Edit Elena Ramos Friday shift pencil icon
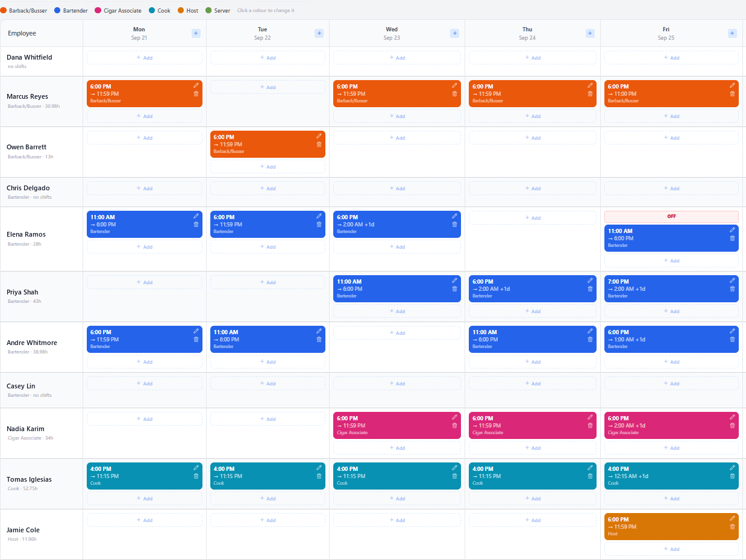 click(x=732, y=230)
